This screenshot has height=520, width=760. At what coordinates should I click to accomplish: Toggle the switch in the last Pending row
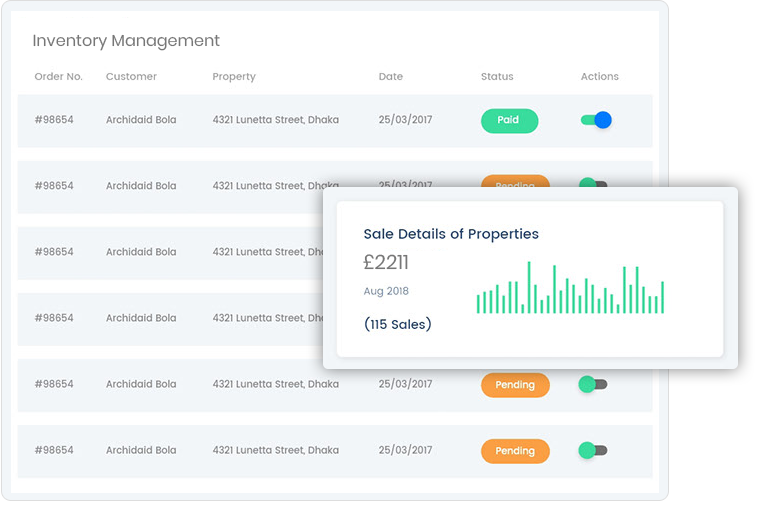click(x=593, y=450)
